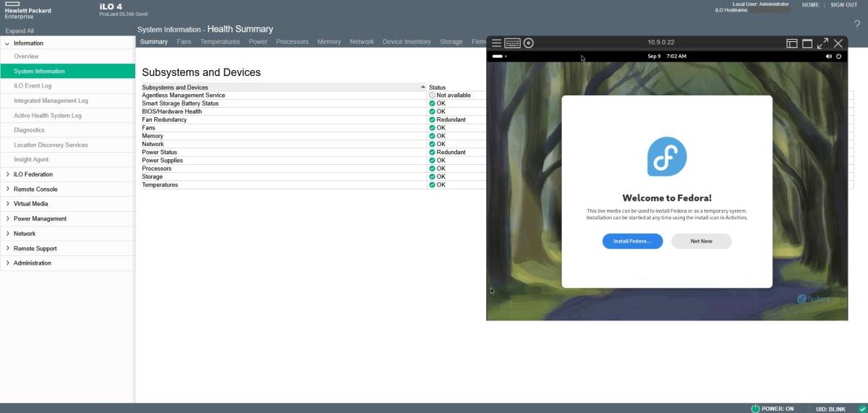The width and height of the screenshot is (868, 413).
Task: Expand the Network sidebar section
Action: (x=7, y=234)
